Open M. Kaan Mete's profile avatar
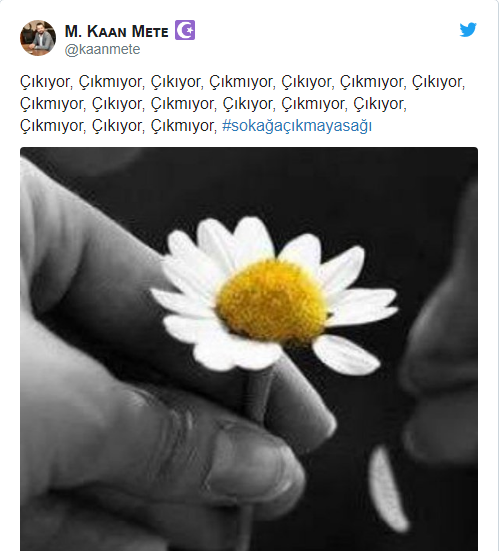Screen dimensions: 500x551 coord(38,38)
